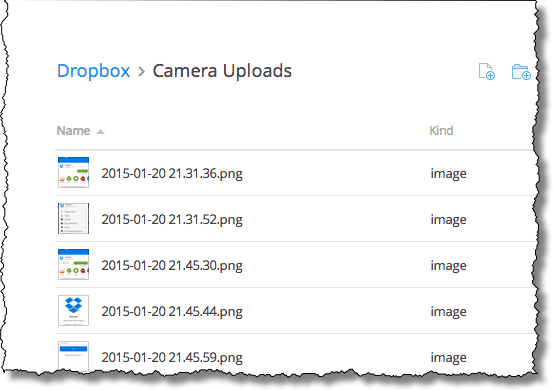Screen dimensions: 553x390
Task: Open thumbnail of 2015-01-20 21.45.30.png
Action: (x=73, y=264)
